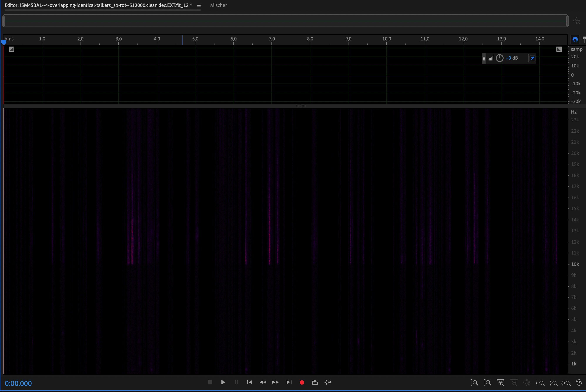The height and width of the screenshot is (392, 586).
Task: Open Editor panel menu (hamburger icon)
Action: click(199, 5)
